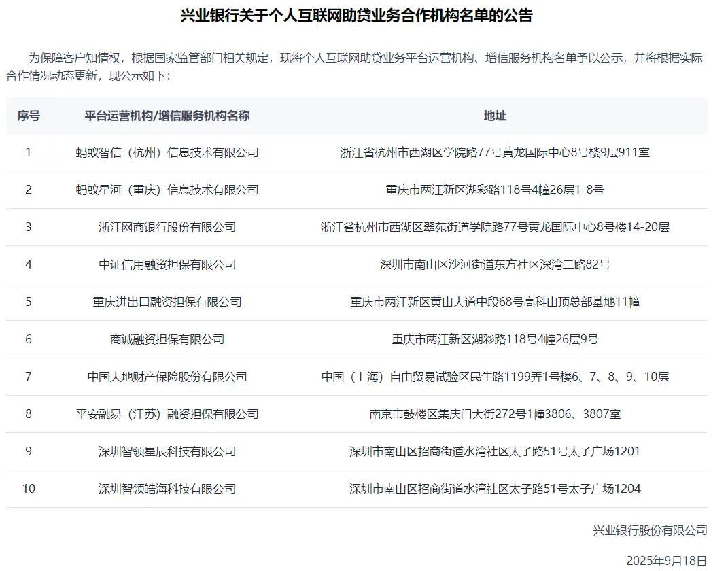Viewport: 728px width, 571px height.
Task: Click the '平台运营机构/增信服务机构名称' column header
Action: [167, 116]
